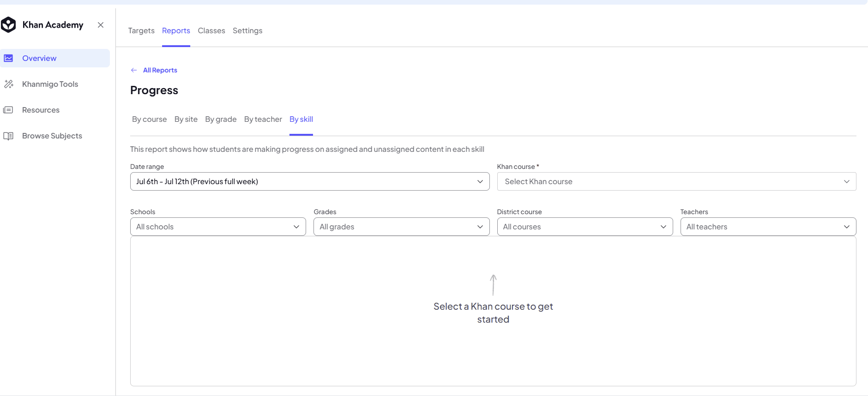
Task: Expand the All teachers dropdown
Action: 768,227
